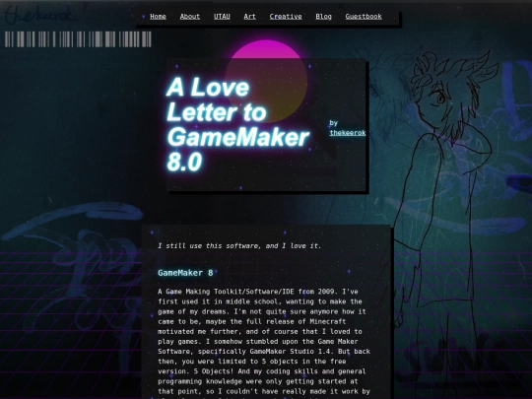
Task: Click the sentence '5 Objects!' in paragraph
Action: [x=213, y=371]
